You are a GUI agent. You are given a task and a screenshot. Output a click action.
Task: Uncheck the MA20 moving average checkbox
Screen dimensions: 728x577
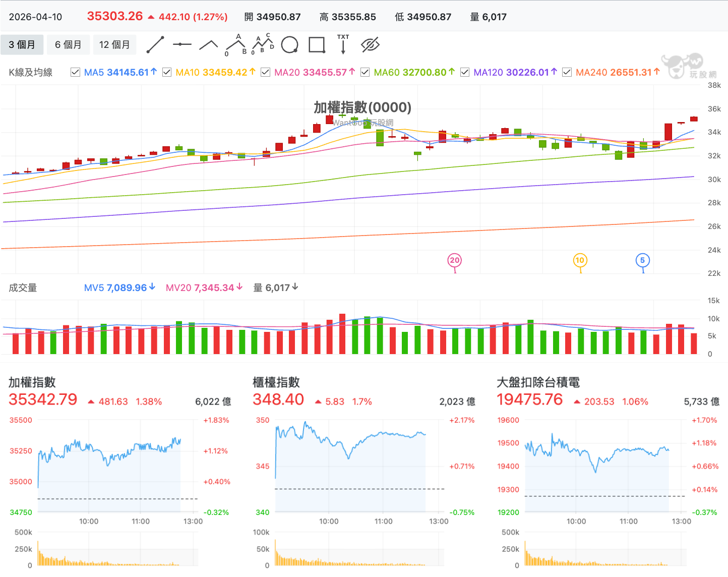[x=265, y=72]
